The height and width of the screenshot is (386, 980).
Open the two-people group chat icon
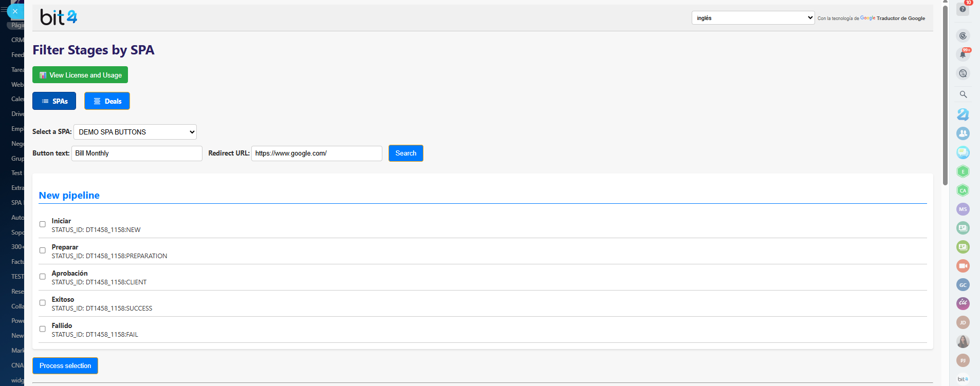click(963, 133)
